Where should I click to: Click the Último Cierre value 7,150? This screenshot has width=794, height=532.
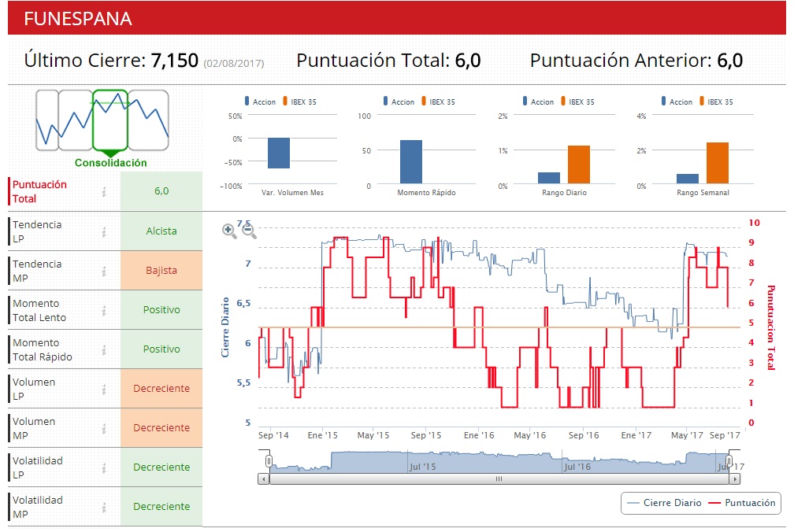click(x=174, y=61)
